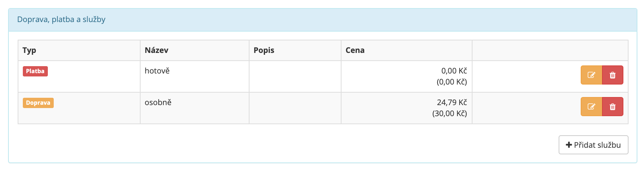644x172 pixels.
Task: Click the empty Popis cell for osobně
Action: click(x=295, y=108)
